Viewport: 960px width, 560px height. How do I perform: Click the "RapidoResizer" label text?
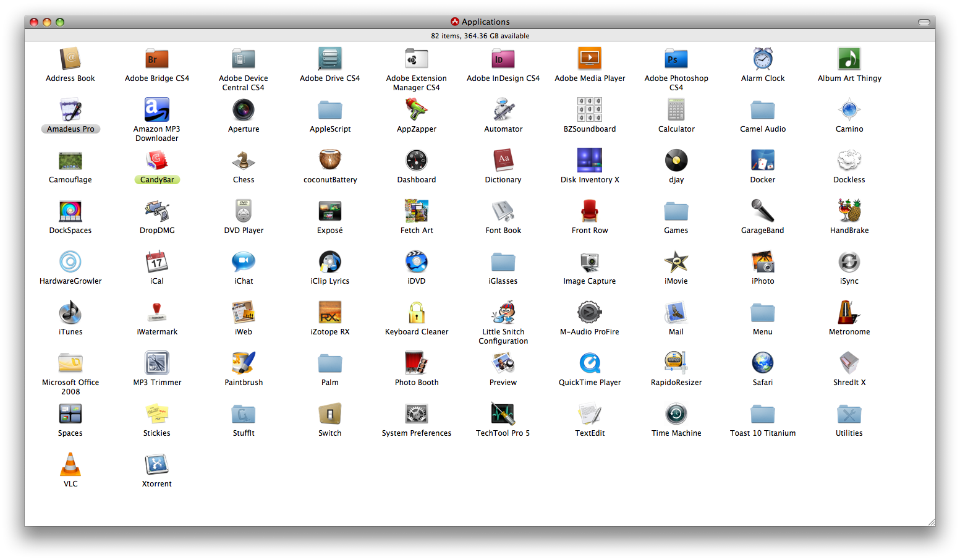tap(676, 383)
